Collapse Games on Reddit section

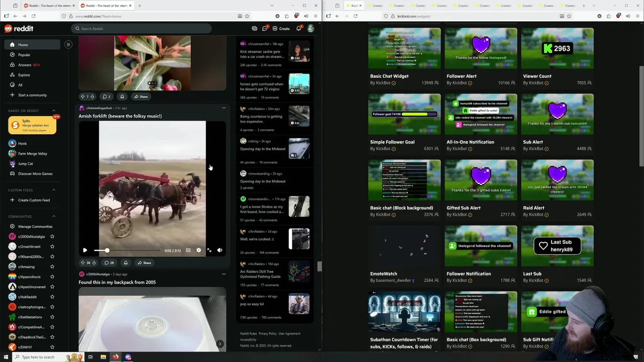54,111
